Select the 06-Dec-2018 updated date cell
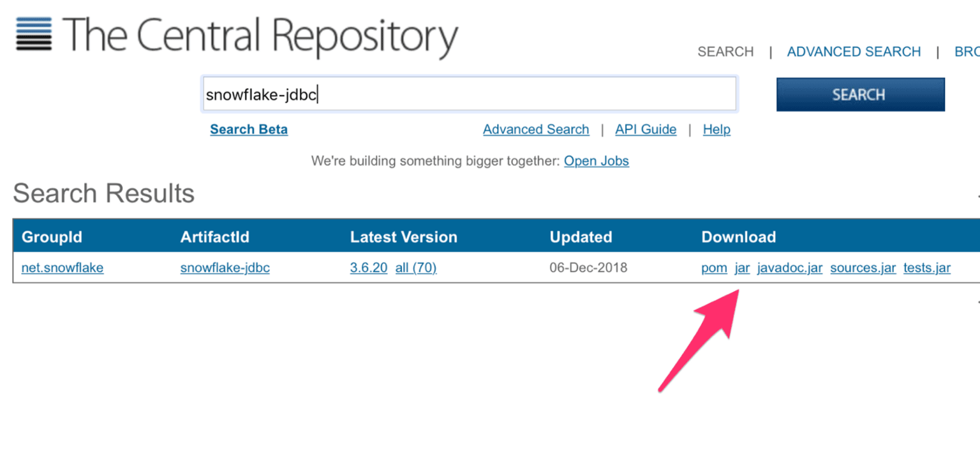980x461 pixels. [588, 268]
